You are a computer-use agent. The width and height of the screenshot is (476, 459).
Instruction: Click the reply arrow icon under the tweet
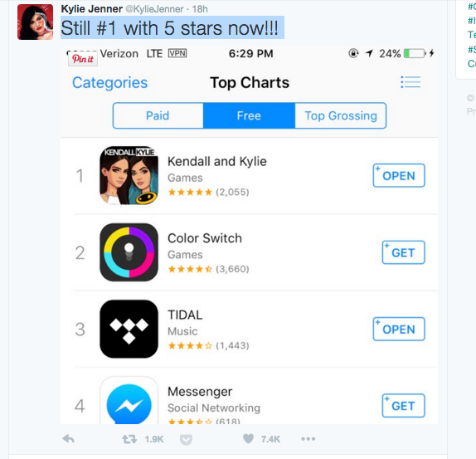click(x=68, y=439)
